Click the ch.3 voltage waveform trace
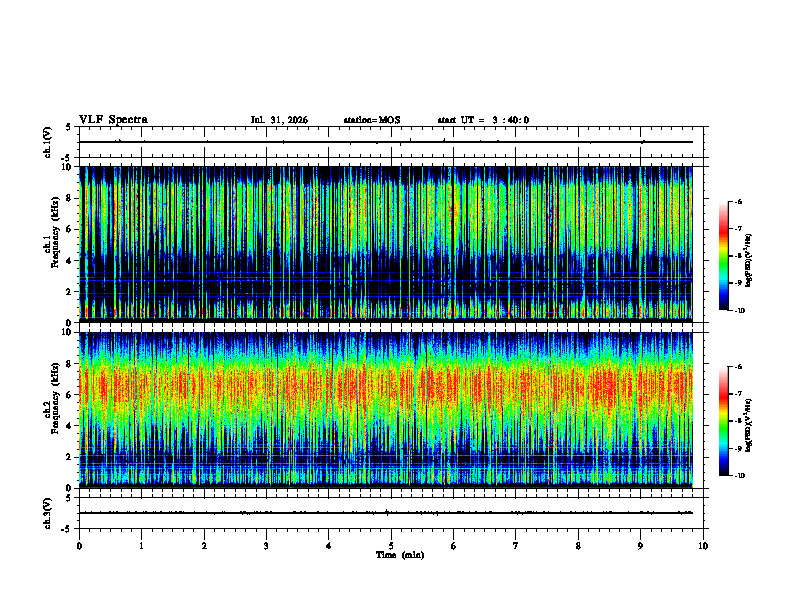Viewport: 792px width, 612px height. tap(386, 513)
